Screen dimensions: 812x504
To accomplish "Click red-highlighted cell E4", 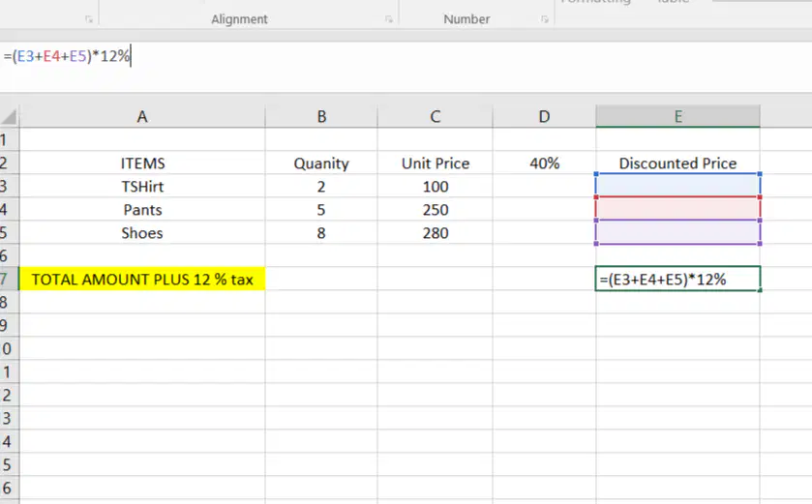I will click(677, 209).
